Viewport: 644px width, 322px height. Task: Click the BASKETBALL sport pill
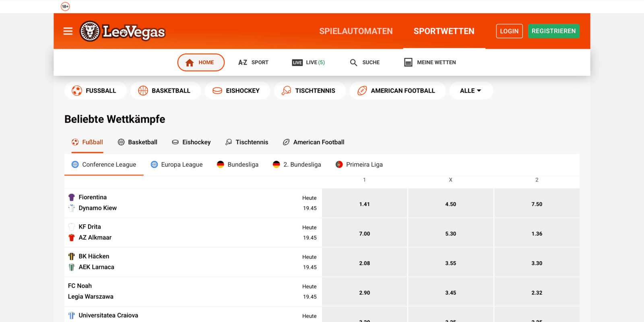165,91
